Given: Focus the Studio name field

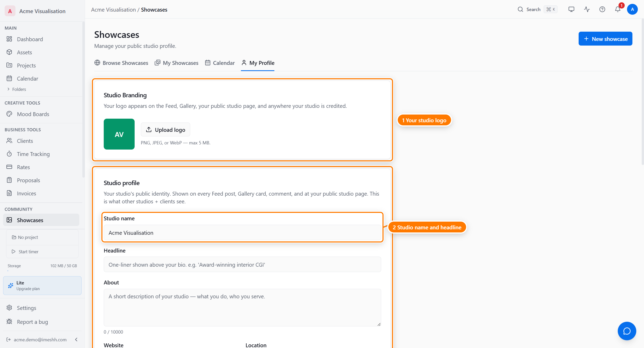Looking at the screenshot, I should (242, 233).
